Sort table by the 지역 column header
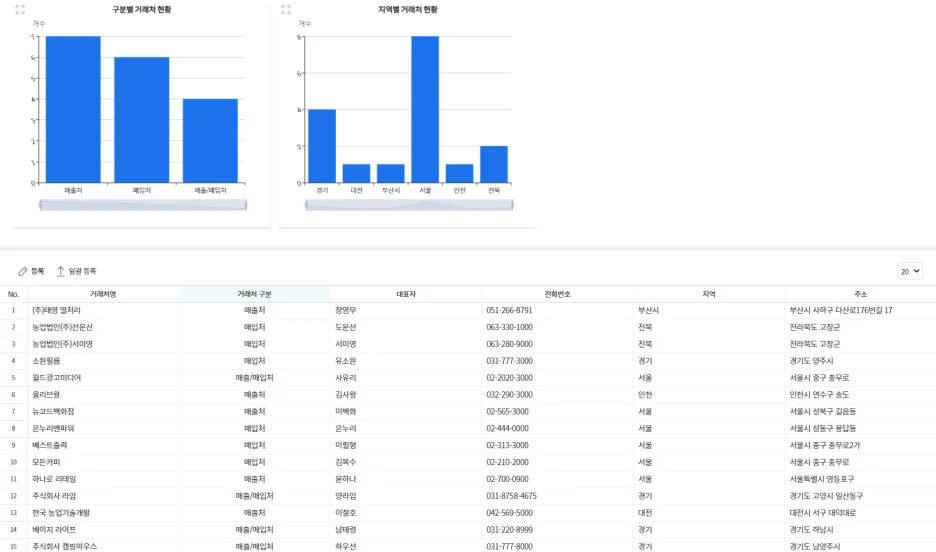936x552 pixels. click(708, 294)
